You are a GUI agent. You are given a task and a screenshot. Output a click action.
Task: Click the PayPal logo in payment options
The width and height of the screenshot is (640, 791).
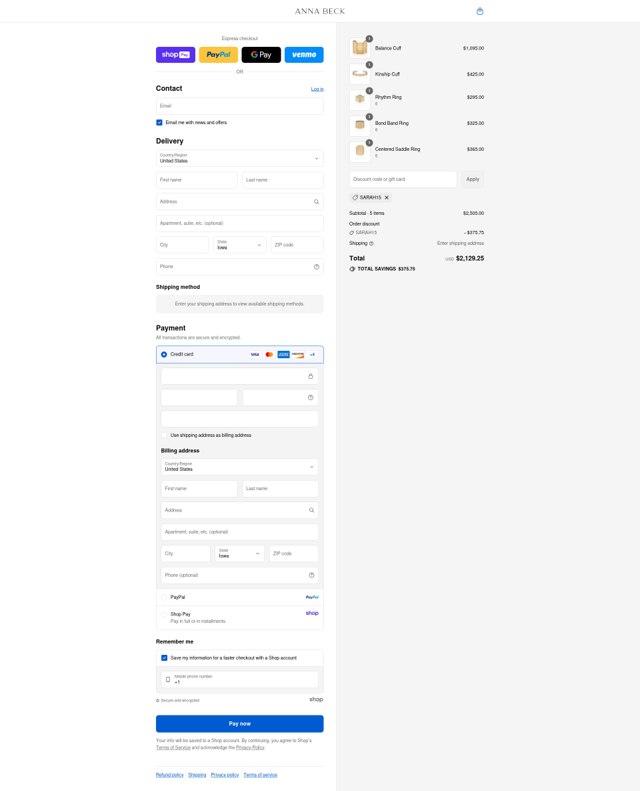click(312, 597)
